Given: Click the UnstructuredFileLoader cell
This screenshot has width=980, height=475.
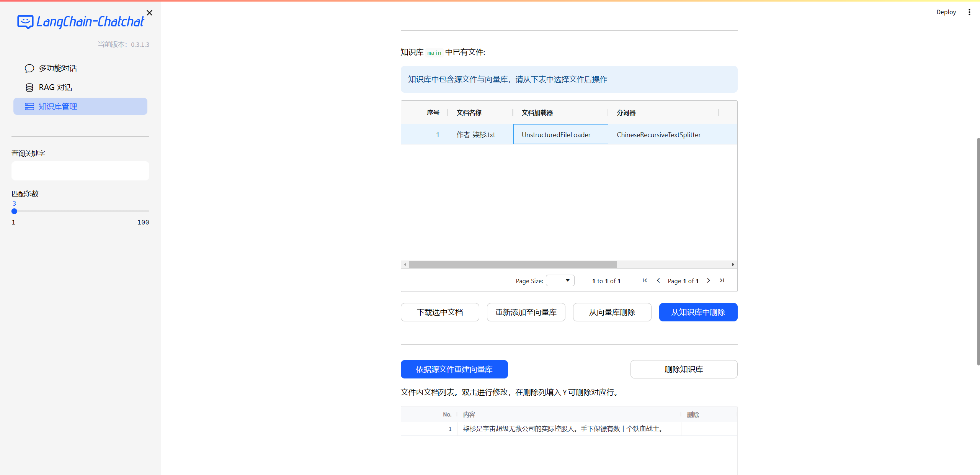Looking at the screenshot, I should click(x=561, y=134).
